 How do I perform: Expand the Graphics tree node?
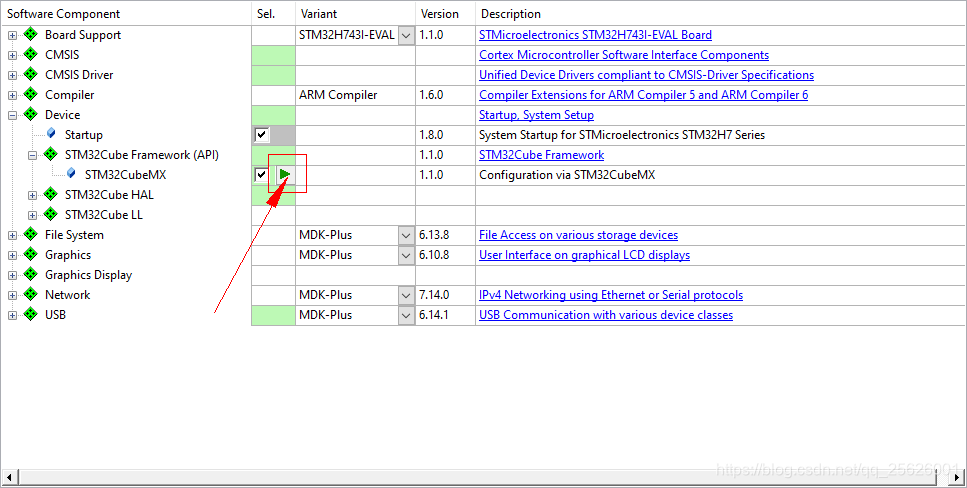[x=12, y=255]
